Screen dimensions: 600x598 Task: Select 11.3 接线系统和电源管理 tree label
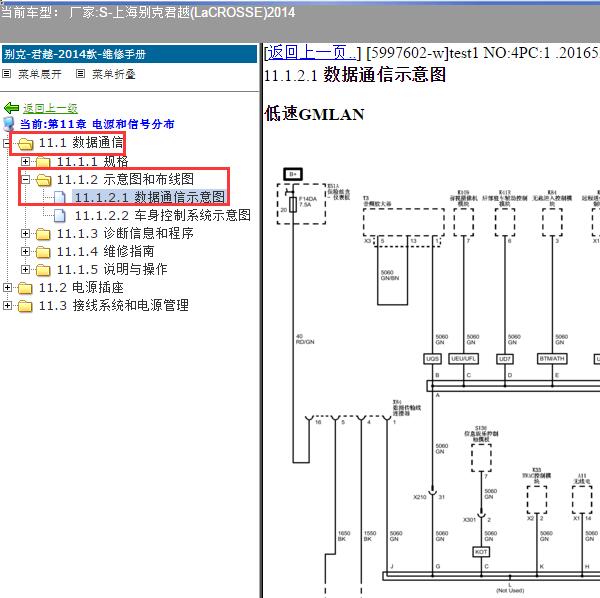[x=114, y=305]
